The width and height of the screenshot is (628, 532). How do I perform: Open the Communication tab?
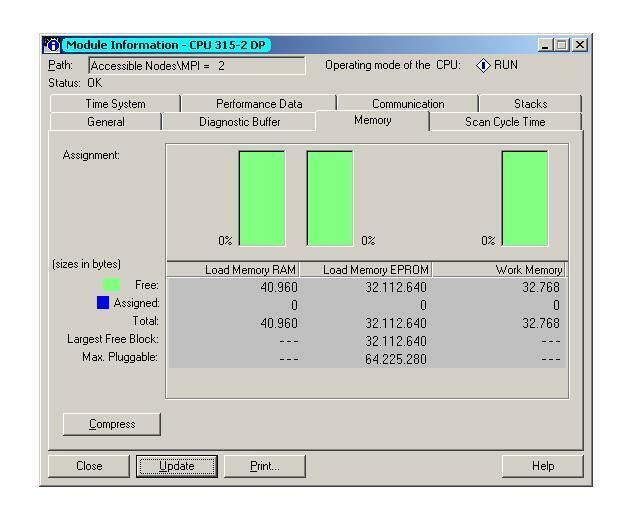pos(408,104)
